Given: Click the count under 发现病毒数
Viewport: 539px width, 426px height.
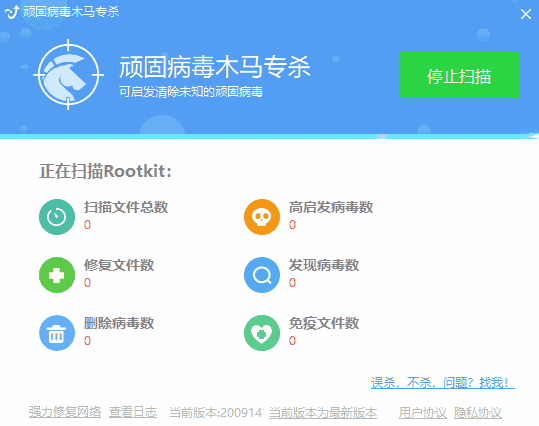Looking at the screenshot, I should [292, 283].
